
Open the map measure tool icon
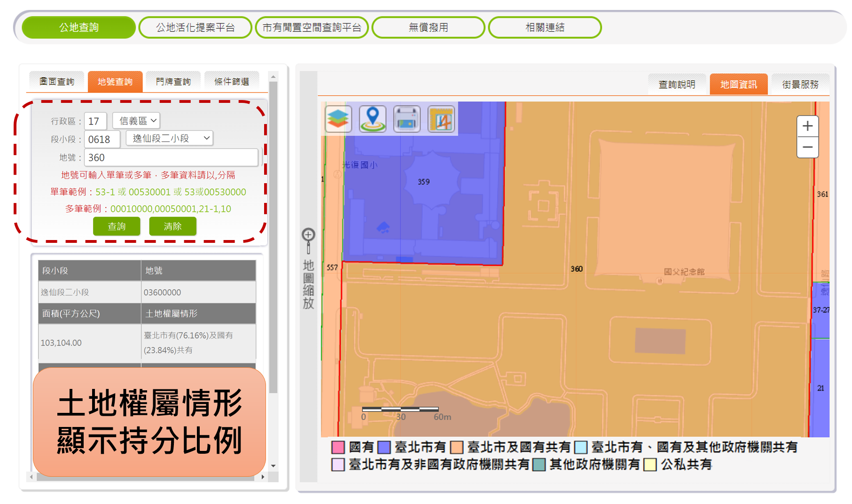point(441,119)
